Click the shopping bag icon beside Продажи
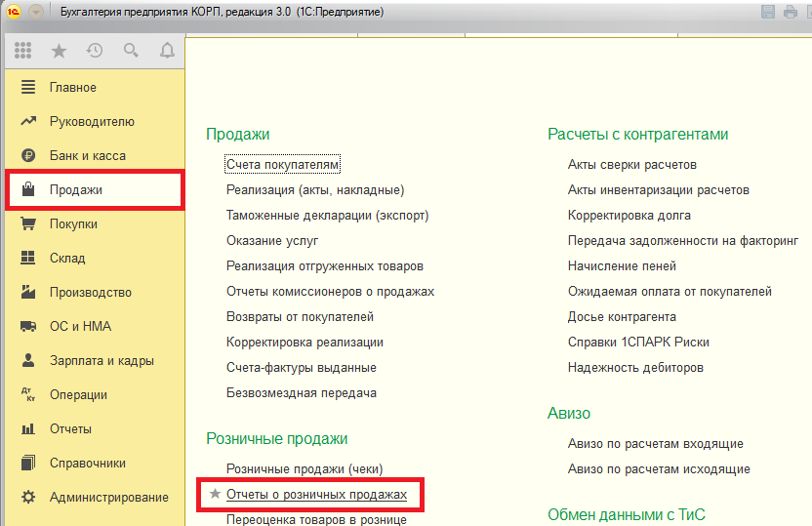Screen dimensions: 812x526 click(28, 189)
